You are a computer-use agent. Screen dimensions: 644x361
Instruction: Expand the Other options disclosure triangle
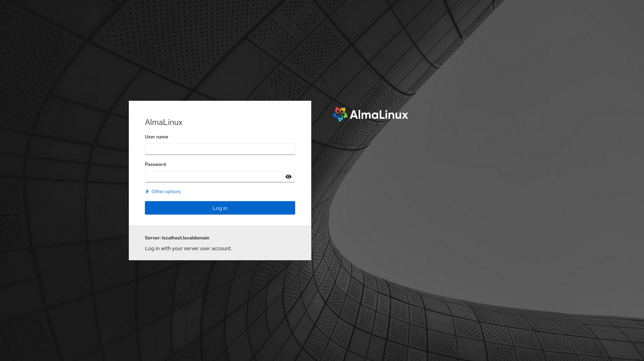tap(147, 191)
